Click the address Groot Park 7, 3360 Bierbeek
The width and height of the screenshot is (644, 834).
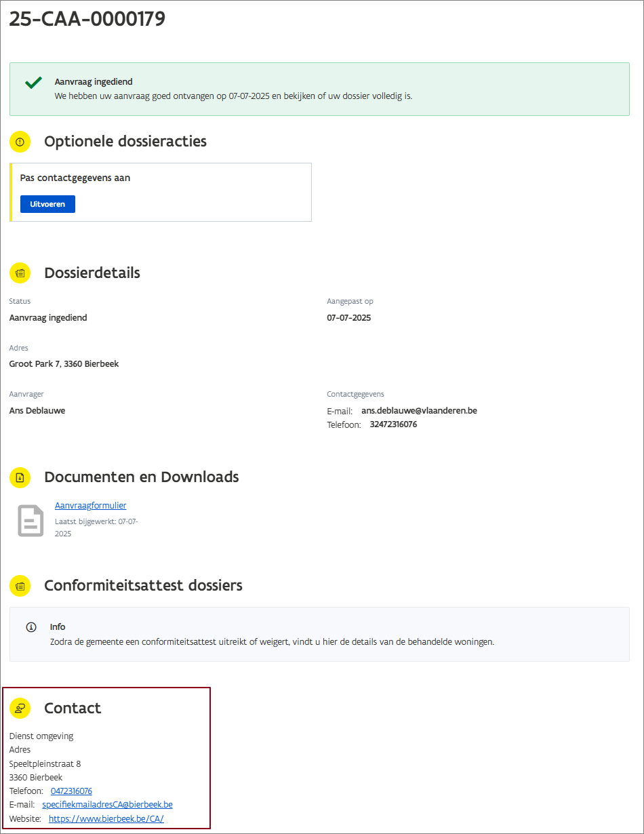click(64, 364)
